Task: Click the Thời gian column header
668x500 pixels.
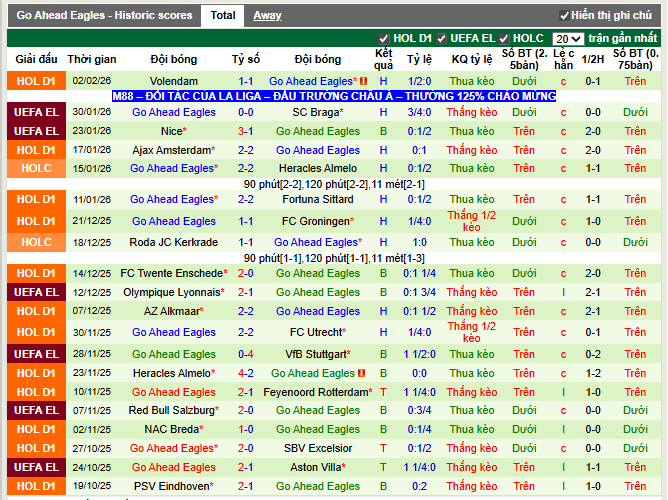Action: pos(92,59)
